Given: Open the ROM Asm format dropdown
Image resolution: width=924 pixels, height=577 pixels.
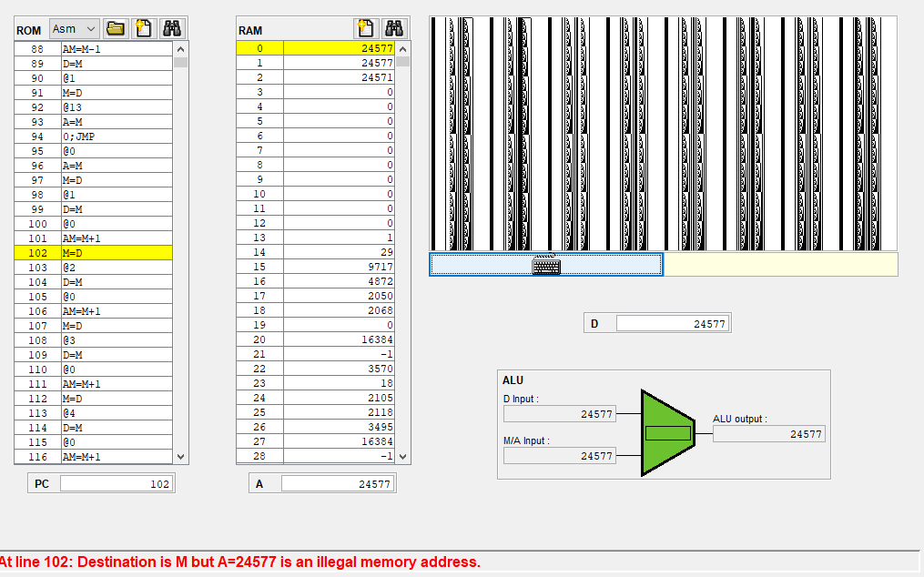Looking at the screenshot, I should (x=75, y=29).
